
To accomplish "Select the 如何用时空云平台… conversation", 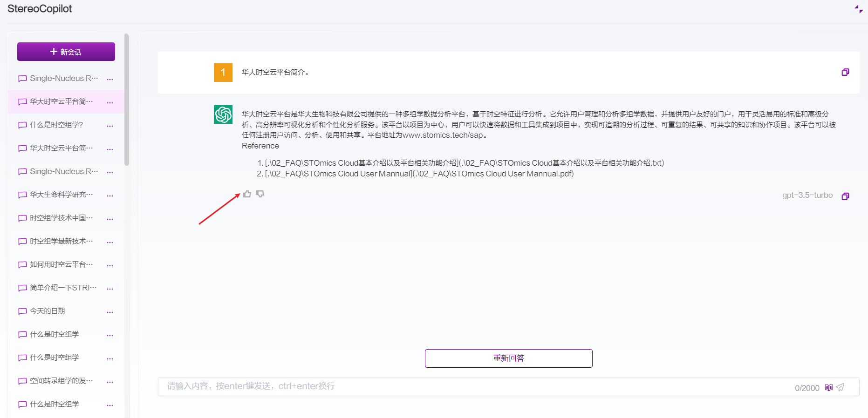I will 61,264.
